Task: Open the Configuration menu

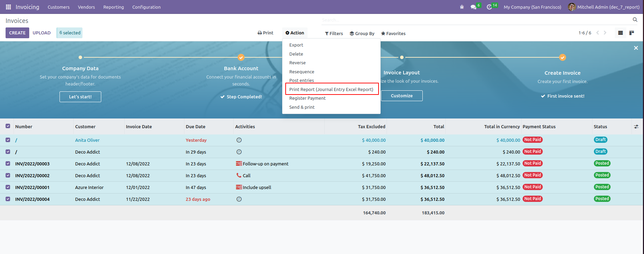Action: pos(146,7)
